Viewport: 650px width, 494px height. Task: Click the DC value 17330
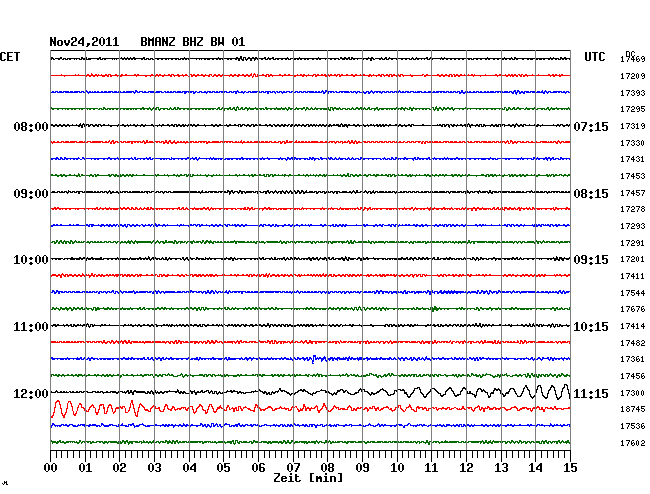tap(633, 143)
